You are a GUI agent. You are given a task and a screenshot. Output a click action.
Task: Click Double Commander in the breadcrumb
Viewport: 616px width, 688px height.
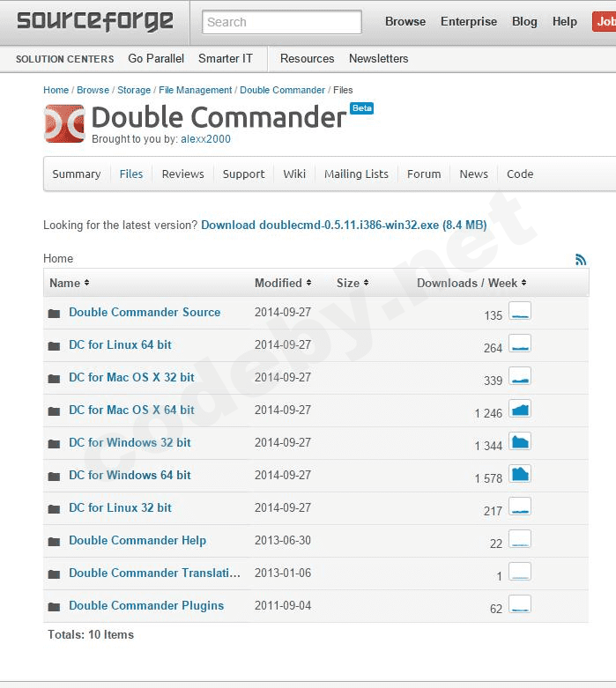click(x=282, y=90)
